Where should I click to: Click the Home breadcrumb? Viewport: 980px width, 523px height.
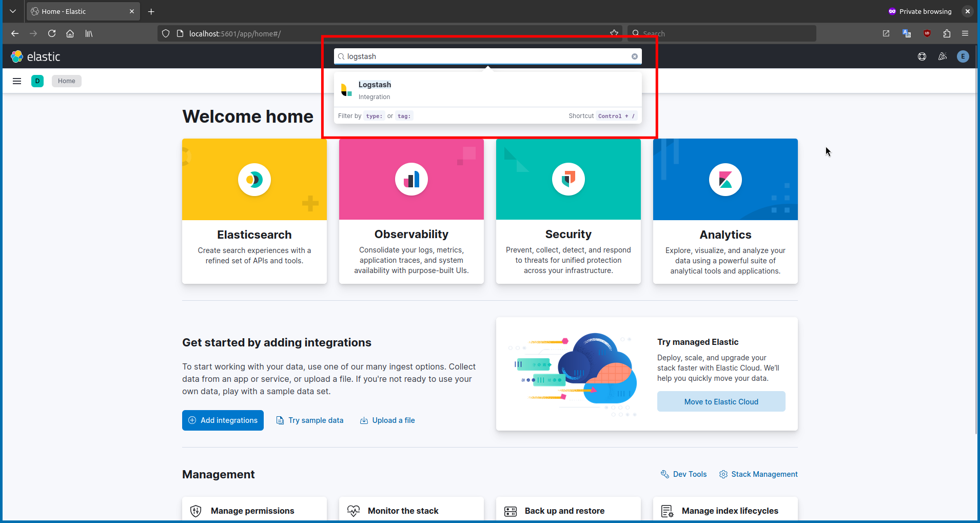67,81
